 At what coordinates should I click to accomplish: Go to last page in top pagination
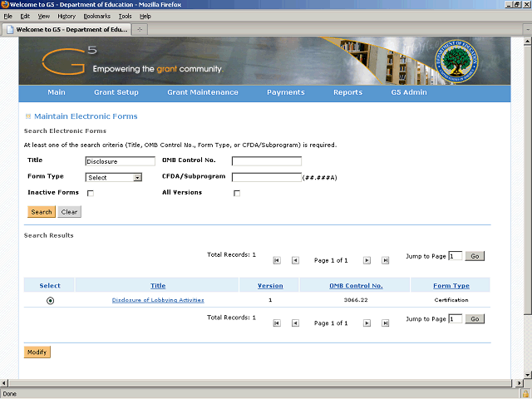(385, 260)
